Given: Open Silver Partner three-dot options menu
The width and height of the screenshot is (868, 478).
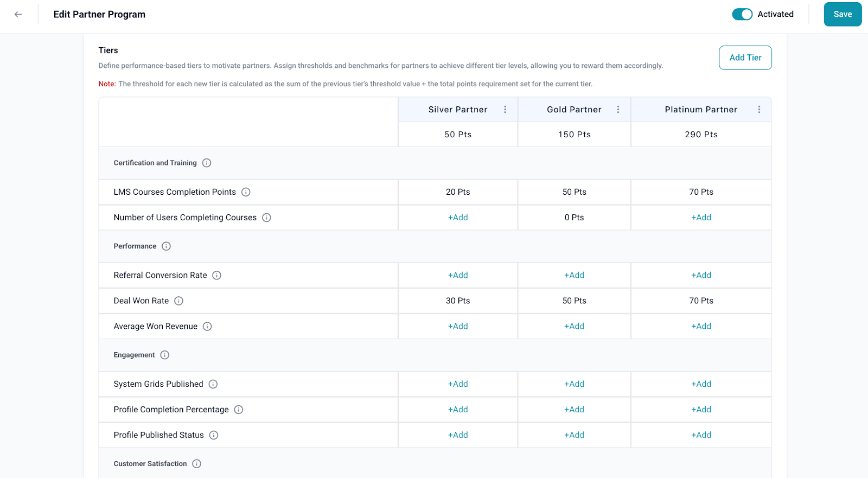Looking at the screenshot, I should pyautogui.click(x=505, y=110).
